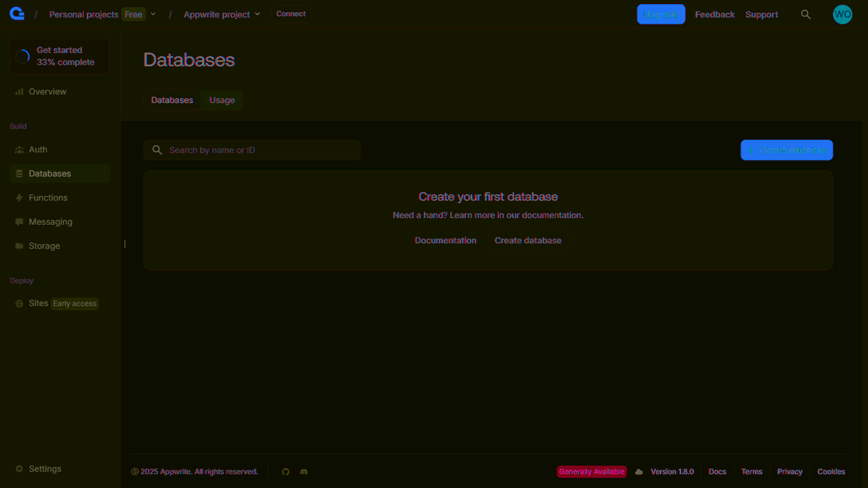Select the Databases tab
868x488 pixels.
(172, 100)
